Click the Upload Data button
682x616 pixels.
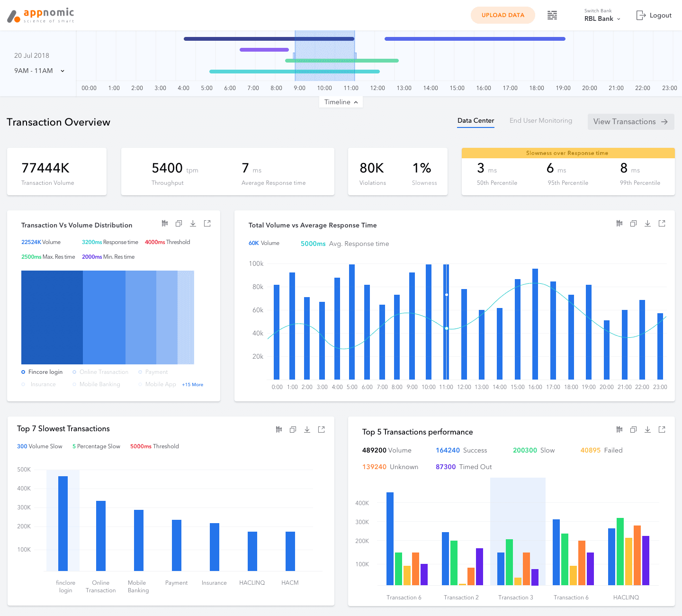(503, 15)
